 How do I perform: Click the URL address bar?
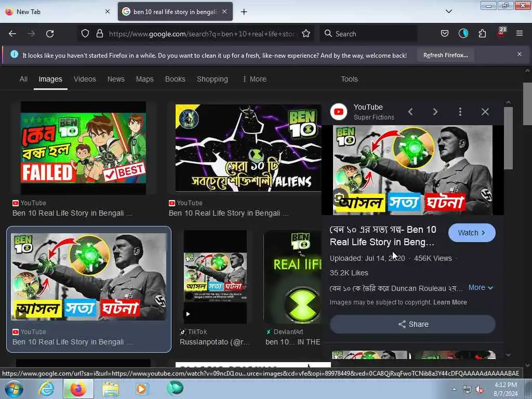click(x=202, y=34)
